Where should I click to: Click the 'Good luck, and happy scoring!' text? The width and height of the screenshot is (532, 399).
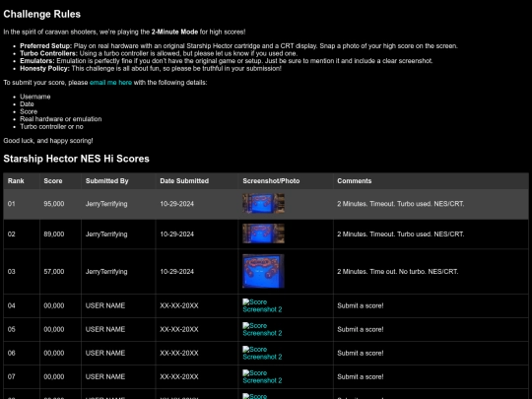tap(48, 141)
